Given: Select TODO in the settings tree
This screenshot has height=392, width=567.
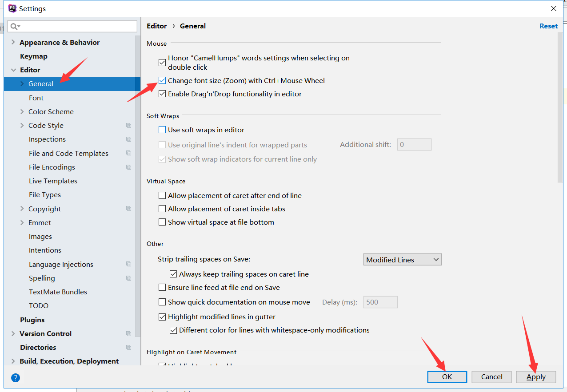Looking at the screenshot, I should (39, 306).
